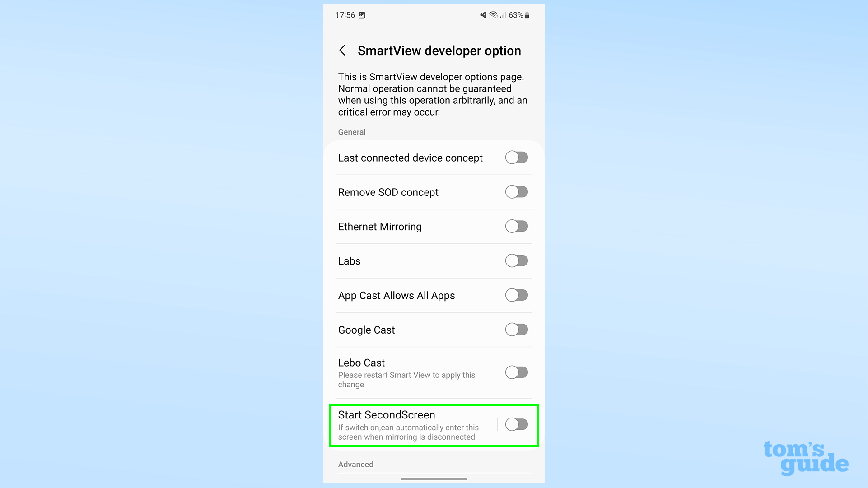Enable the Ethernet Mirroring toggle

[515, 226]
